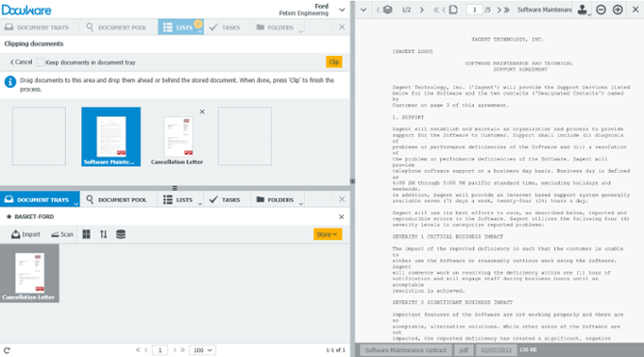Open the upper Folders tab

[x=275, y=27]
